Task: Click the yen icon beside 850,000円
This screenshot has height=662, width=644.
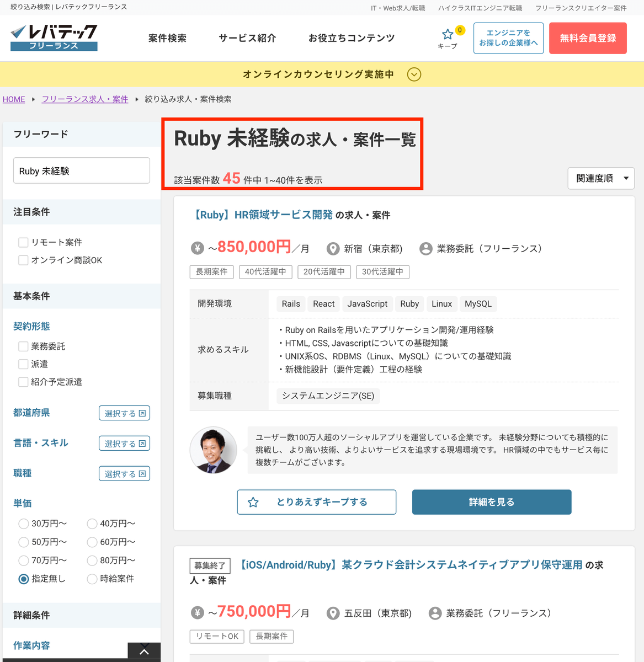Action: pos(198,248)
